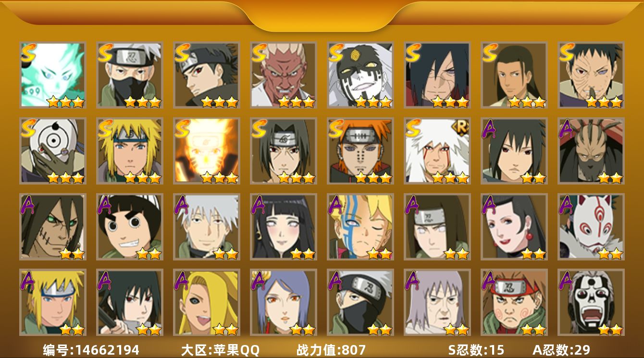Select Boruto with blue face markings
The image size is (644, 358).
(x=360, y=227)
